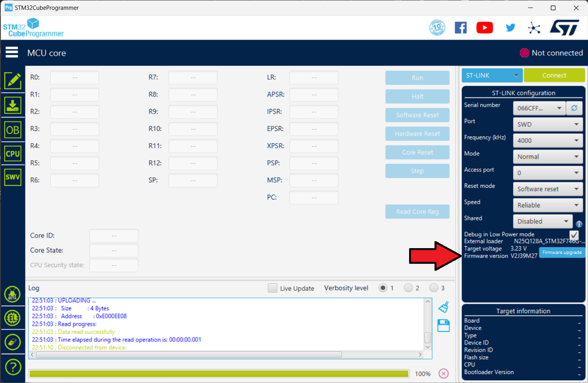Open Erasing and programming download icon

[x=13, y=105]
